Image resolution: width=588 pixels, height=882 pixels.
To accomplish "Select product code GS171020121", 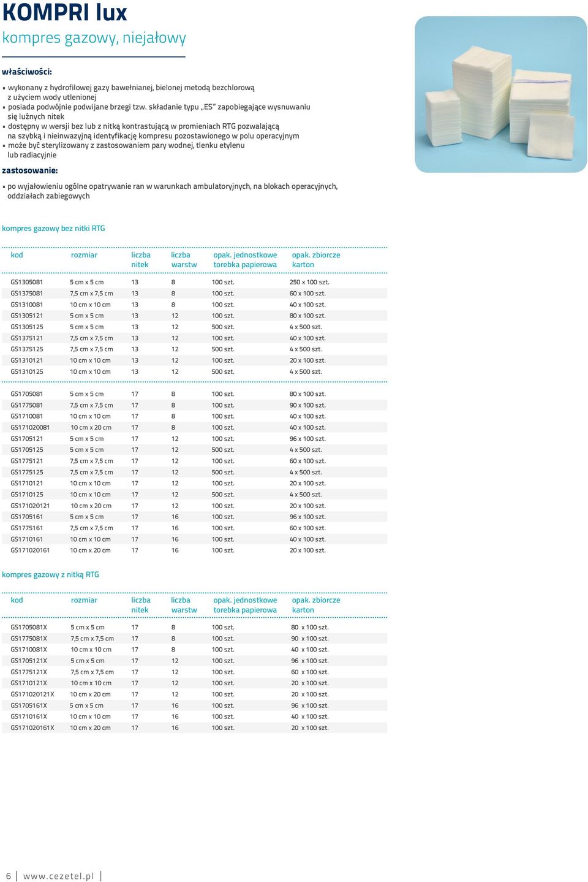I will pos(30,506).
